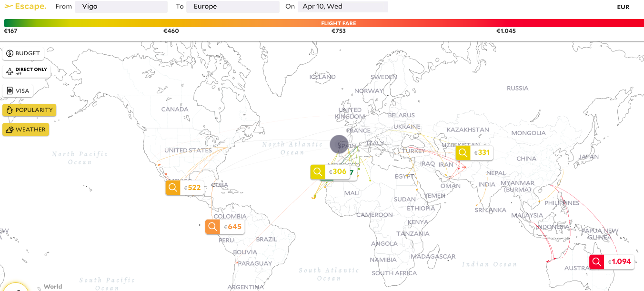The height and width of the screenshot is (291, 644).
Task: Select the magnifier on the €331 marker
Action: pyautogui.click(x=463, y=153)
